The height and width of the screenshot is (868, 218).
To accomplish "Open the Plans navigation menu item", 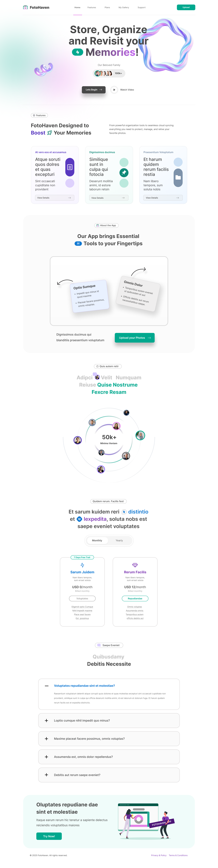I will click(x=107, y=7).
